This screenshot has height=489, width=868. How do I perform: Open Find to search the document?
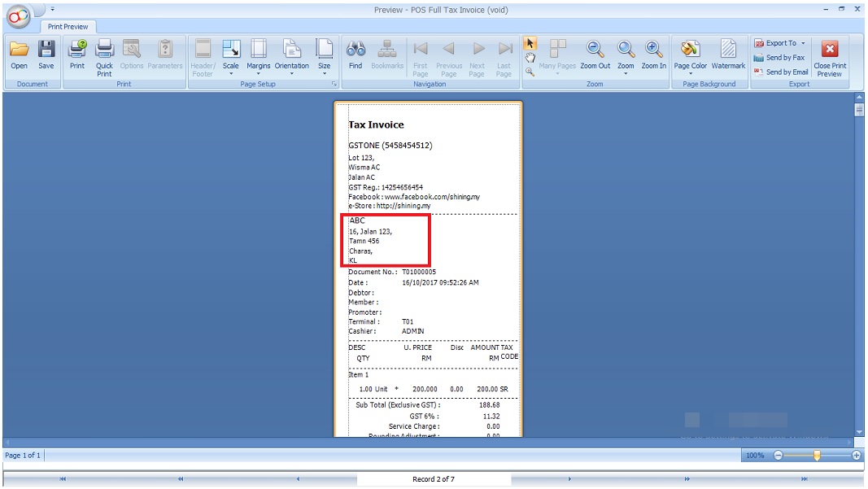tap(355, 55)
